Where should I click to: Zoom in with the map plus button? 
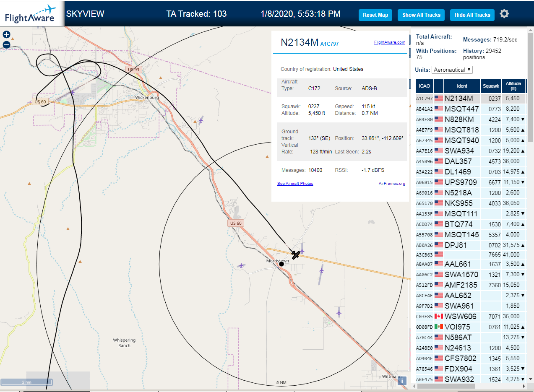[6, 35]
